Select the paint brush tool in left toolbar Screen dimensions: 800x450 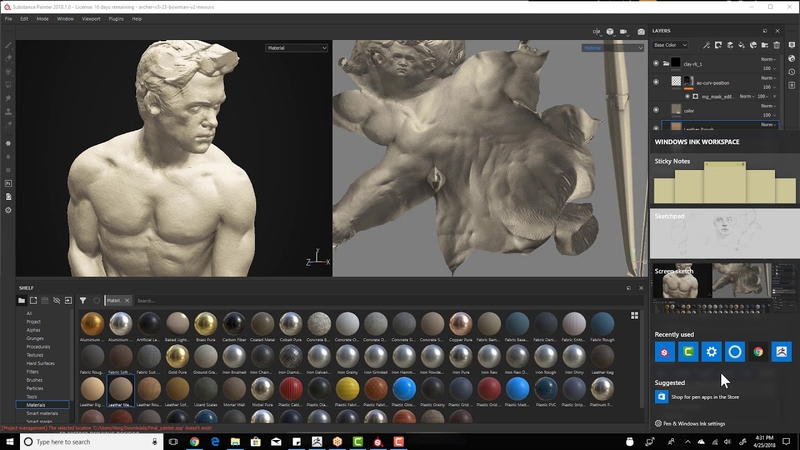tap(8, 45)
